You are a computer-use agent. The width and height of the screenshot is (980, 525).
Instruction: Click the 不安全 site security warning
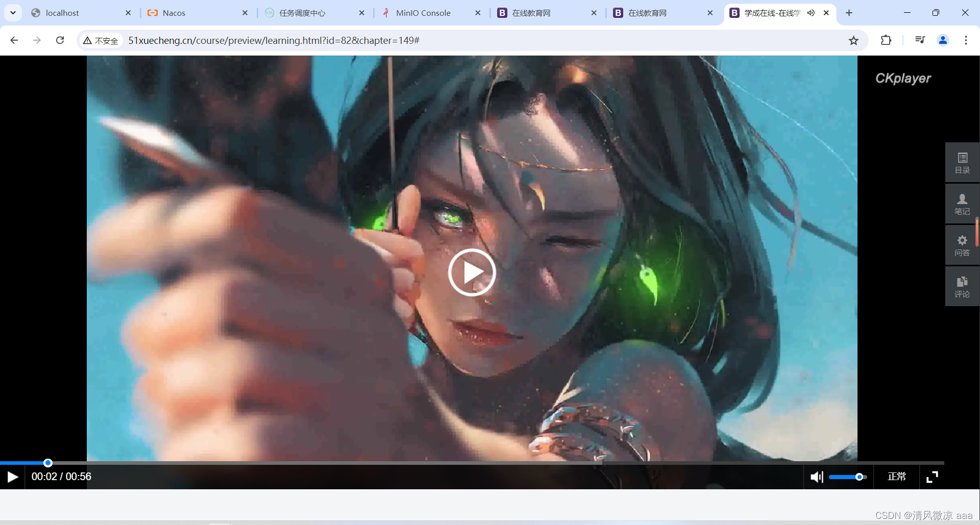(101, 40)
